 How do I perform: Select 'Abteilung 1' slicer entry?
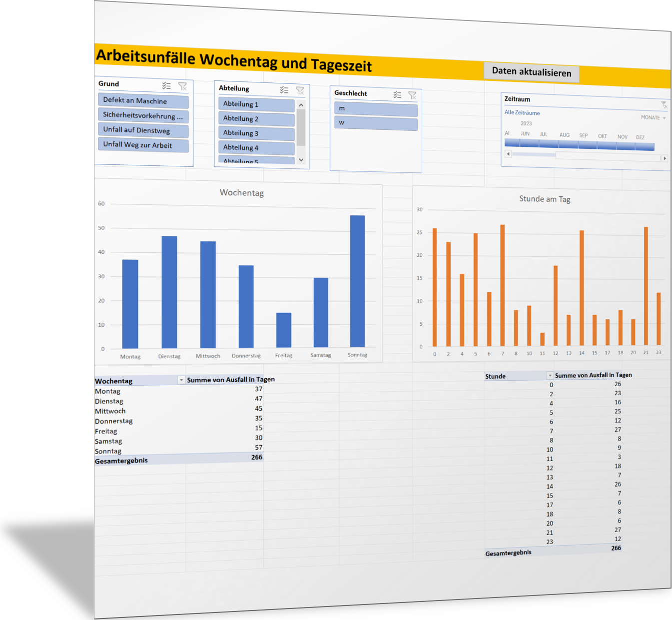click(x=256, y=104)
